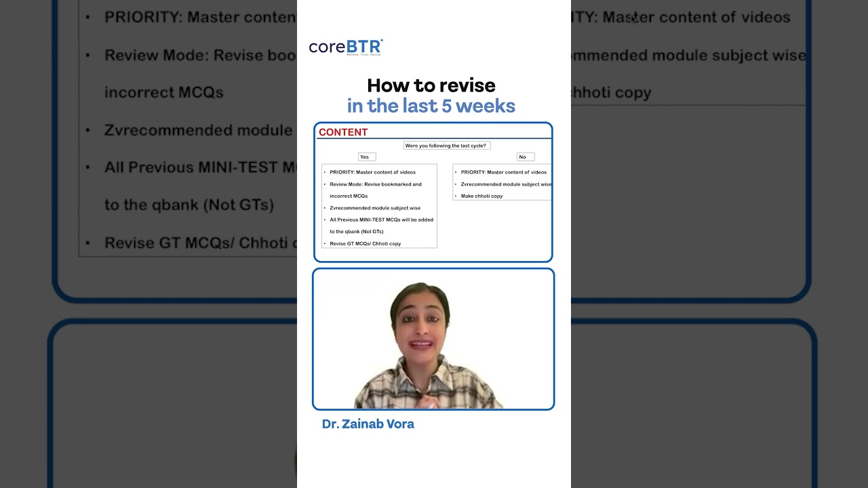Click "PRIORITY: Master content of videos" in the Yes column of the sharp slide

click(x=373, y=172)
